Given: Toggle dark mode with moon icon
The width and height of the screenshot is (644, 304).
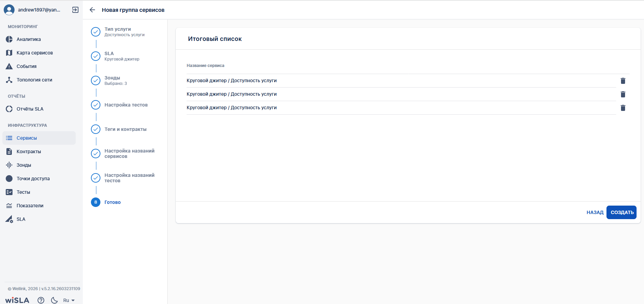Looking at the screenshot, I should tap(54, 300).
